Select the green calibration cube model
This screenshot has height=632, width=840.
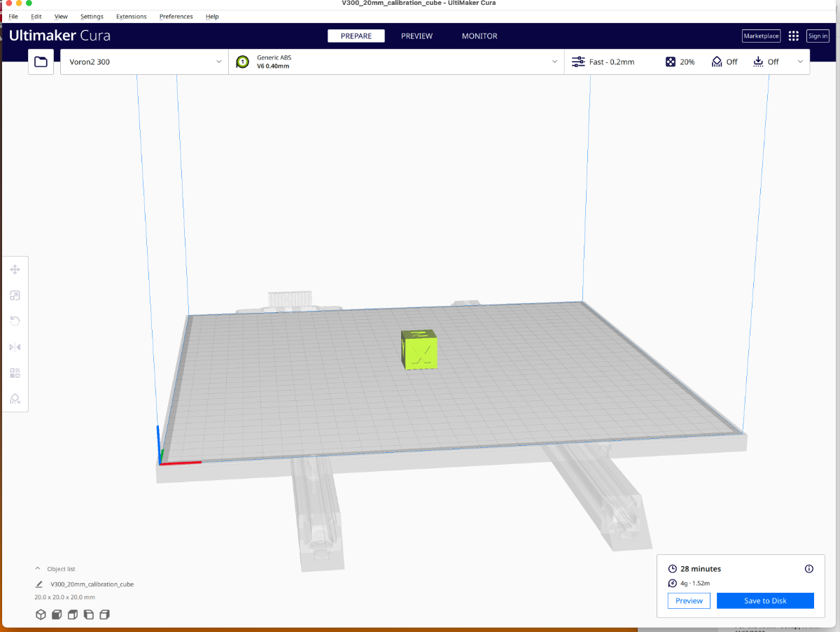(420, 349)
